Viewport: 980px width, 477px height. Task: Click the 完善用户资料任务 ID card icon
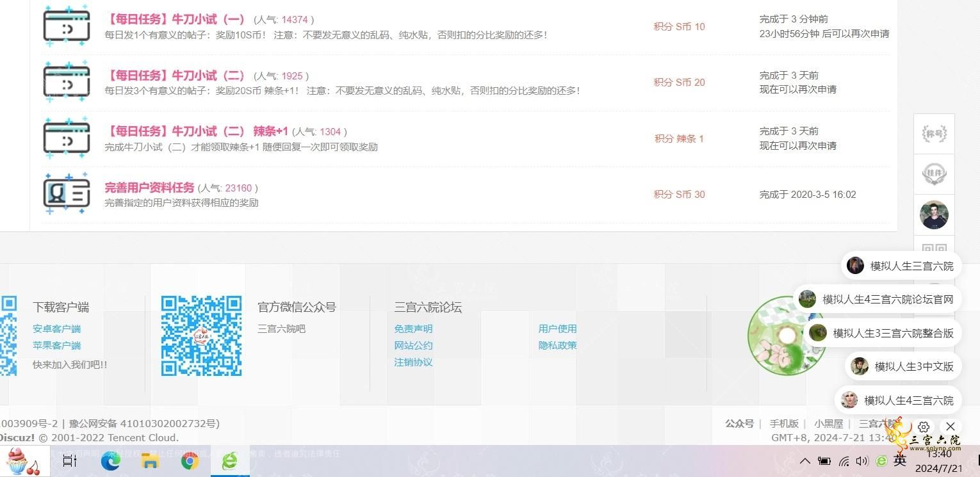pos(67,193)
